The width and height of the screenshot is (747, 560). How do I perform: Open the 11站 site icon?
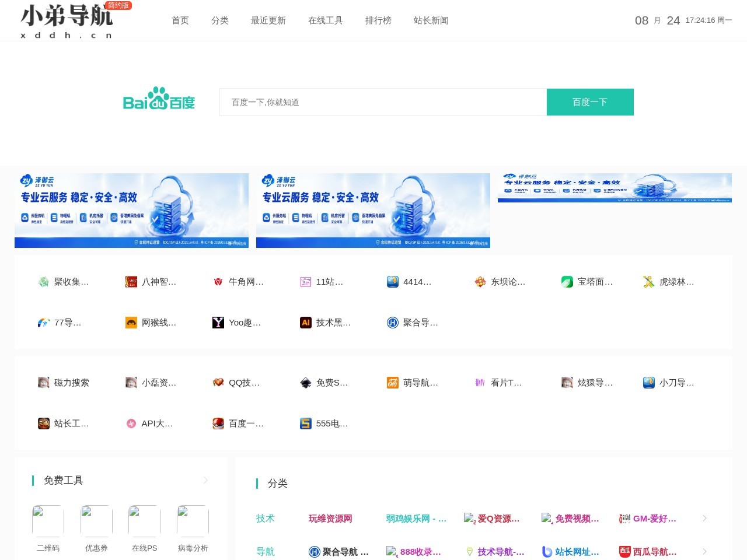coord(306,282)
